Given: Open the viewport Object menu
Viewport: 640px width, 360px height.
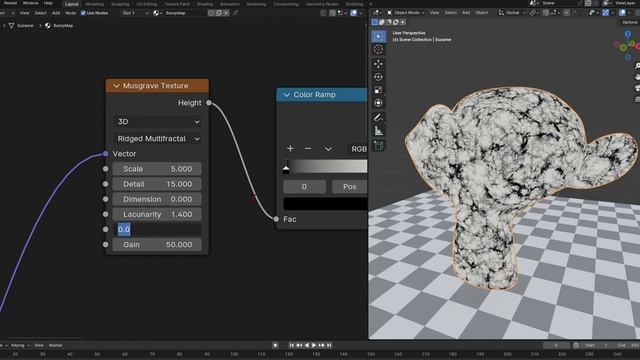Looking at the screenshot, I should (481, 13).
